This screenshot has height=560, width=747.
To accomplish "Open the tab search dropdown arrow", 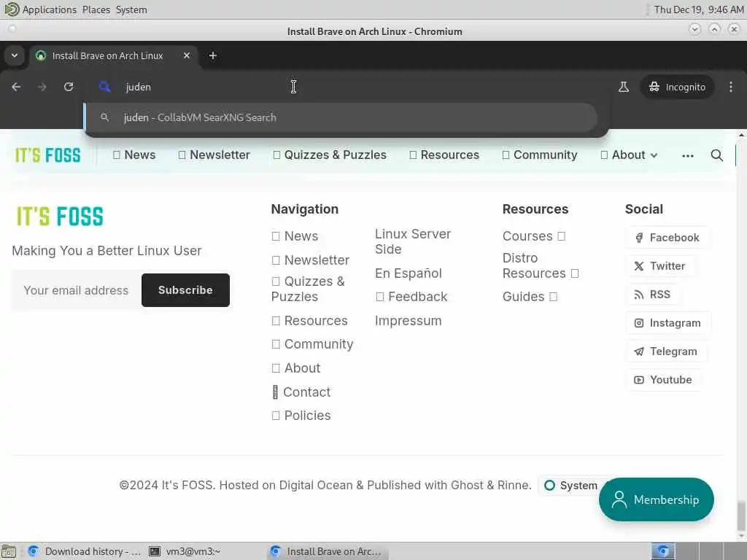I will click(x=15, y=55).
